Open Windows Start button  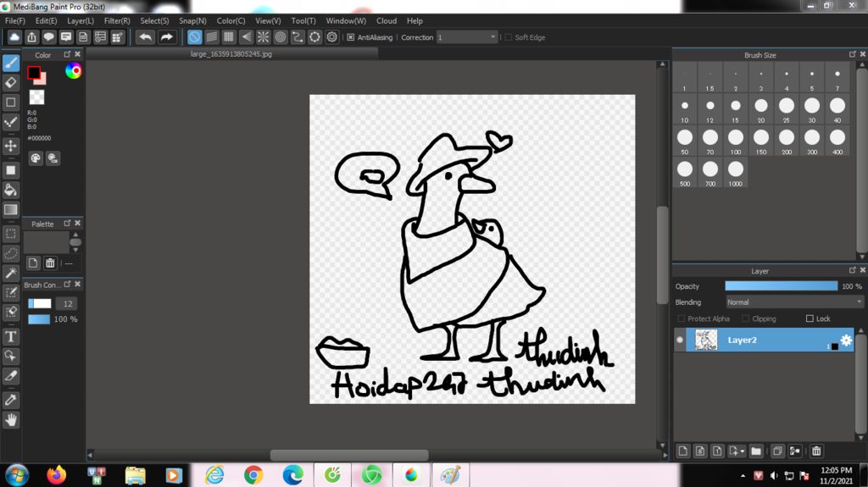coord(16,475)
